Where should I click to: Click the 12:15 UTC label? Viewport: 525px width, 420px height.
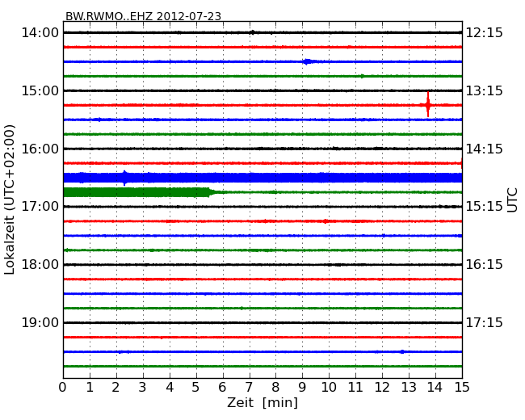[x=485, y=33]
